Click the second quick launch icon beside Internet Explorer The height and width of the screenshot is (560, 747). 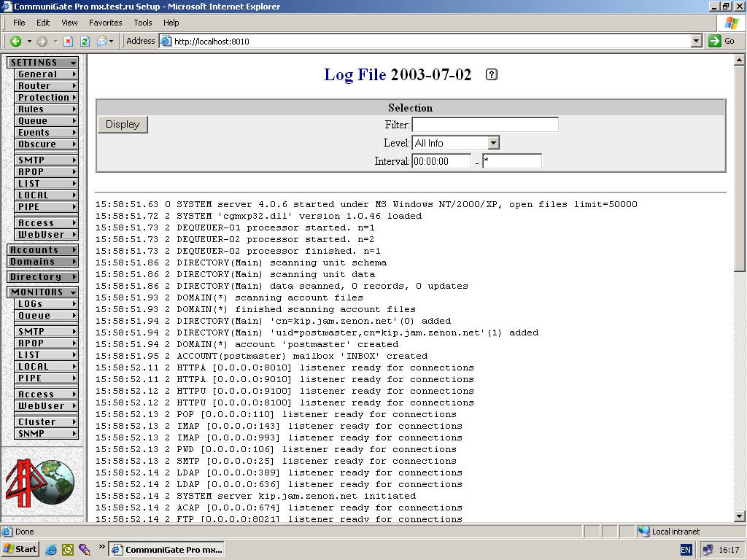tap(68, 550)
